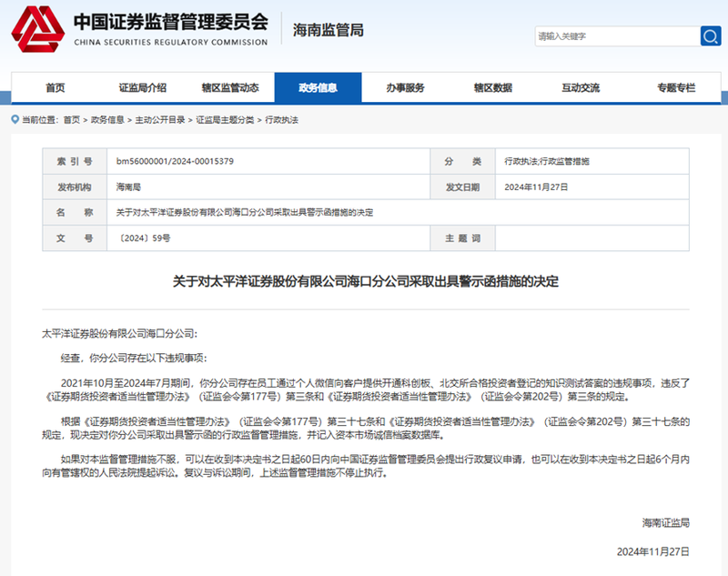Click the line 经查，你分公司存在以下违规事项:
Viewport: 728px width, 576px height.
point(134,359)
